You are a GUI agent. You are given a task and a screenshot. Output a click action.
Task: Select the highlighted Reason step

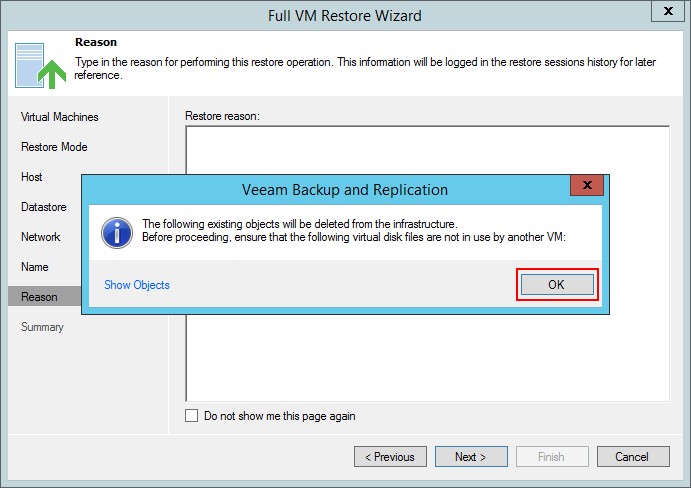tap(39, 297)
